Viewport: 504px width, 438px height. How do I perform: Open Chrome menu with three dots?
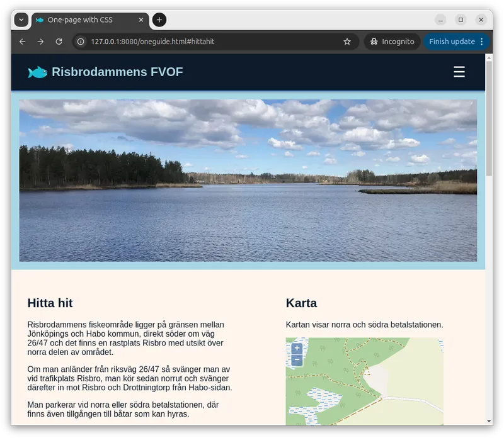click(482, 42)
